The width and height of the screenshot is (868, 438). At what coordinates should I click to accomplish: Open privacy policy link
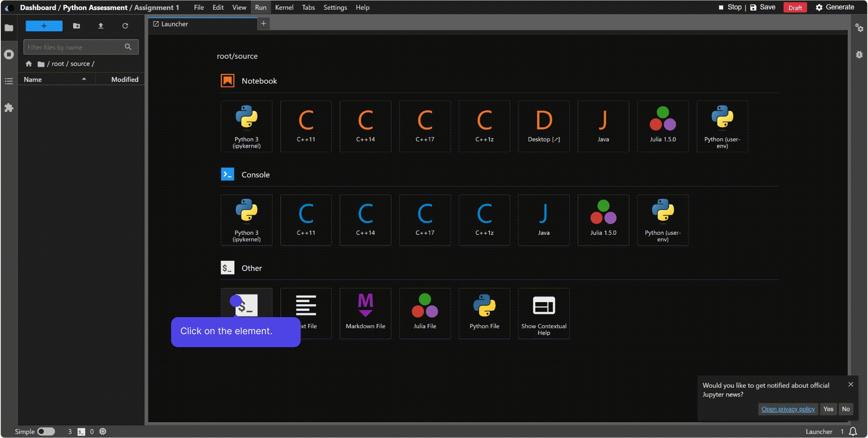pos(788,409)
